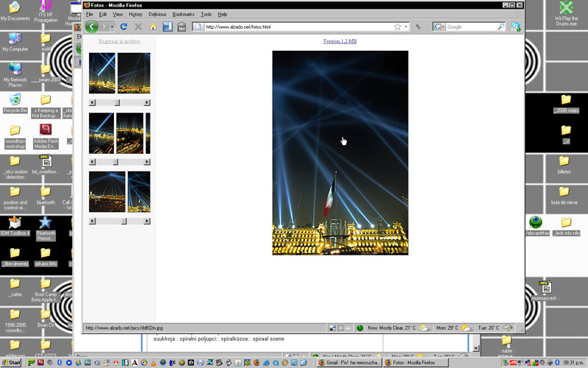Open the search engine selector dropdown
The height and width of the screenshot is (368, 588).
440,26
